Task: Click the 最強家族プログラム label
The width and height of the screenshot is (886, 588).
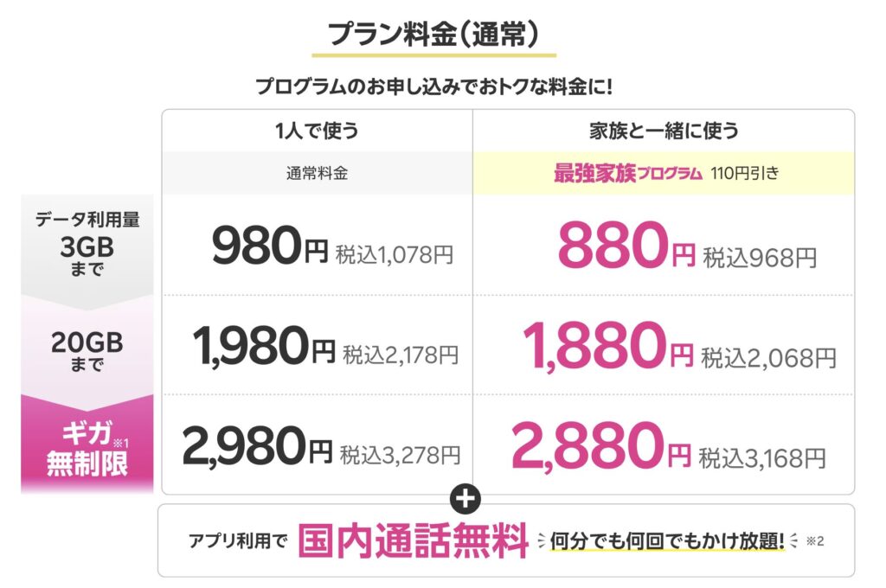Action: pos(627,173)
